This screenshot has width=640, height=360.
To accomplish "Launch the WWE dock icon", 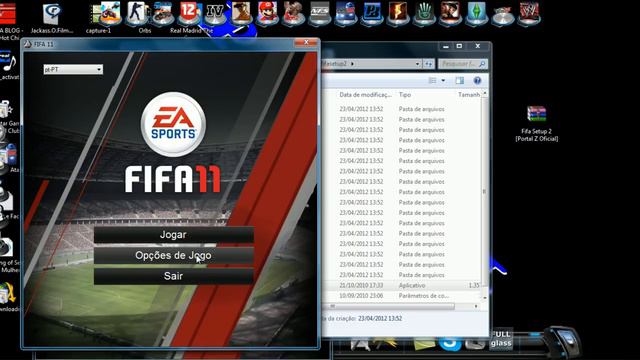I will tap(529, 13).
